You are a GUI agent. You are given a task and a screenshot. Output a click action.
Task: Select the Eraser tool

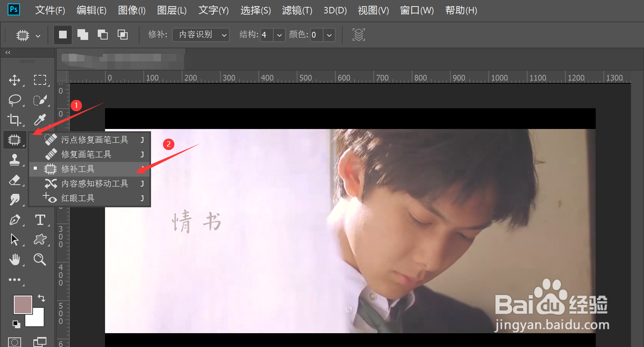(15, 180)
